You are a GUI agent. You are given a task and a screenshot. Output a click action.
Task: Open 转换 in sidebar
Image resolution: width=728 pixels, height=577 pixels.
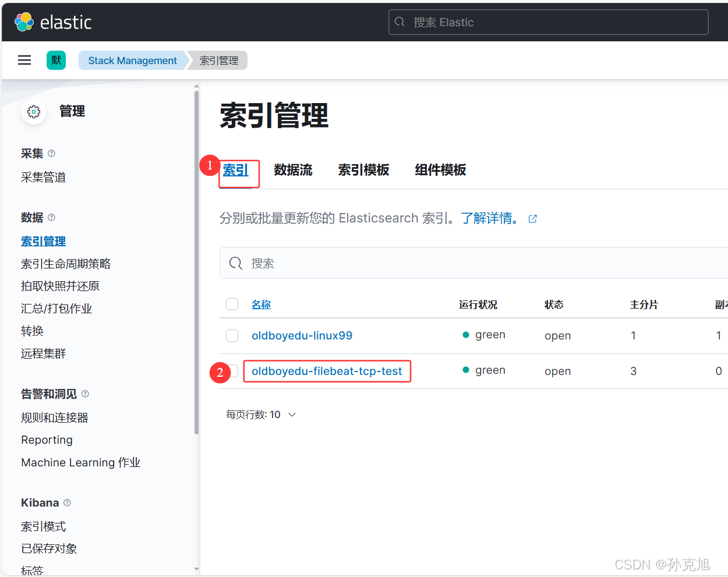[32, 331]
